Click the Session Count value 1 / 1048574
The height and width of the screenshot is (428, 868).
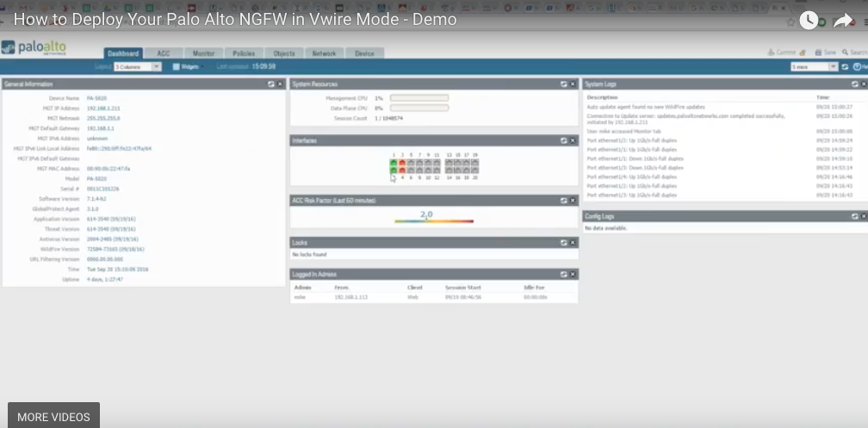pos(389,119)
